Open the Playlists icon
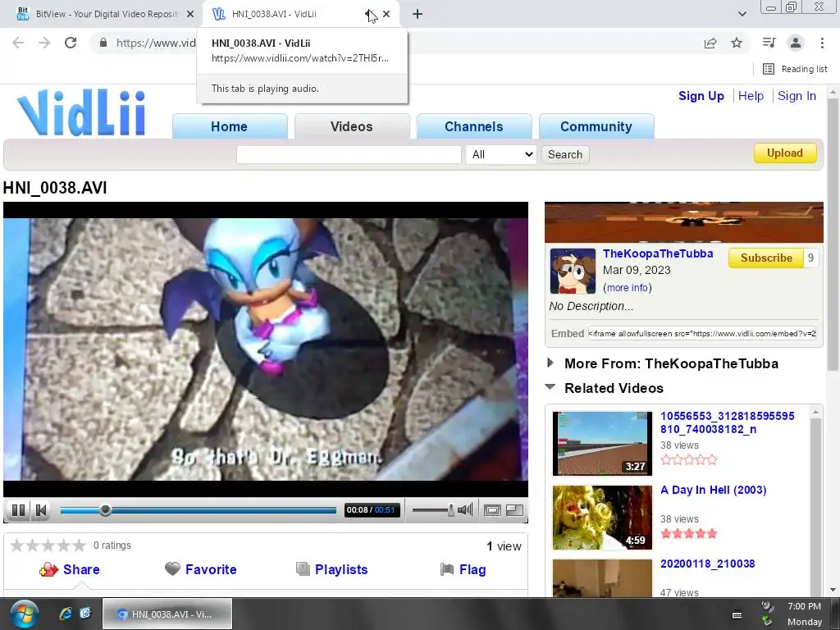Screen dimensions: 840x630 tap(303, 569)
